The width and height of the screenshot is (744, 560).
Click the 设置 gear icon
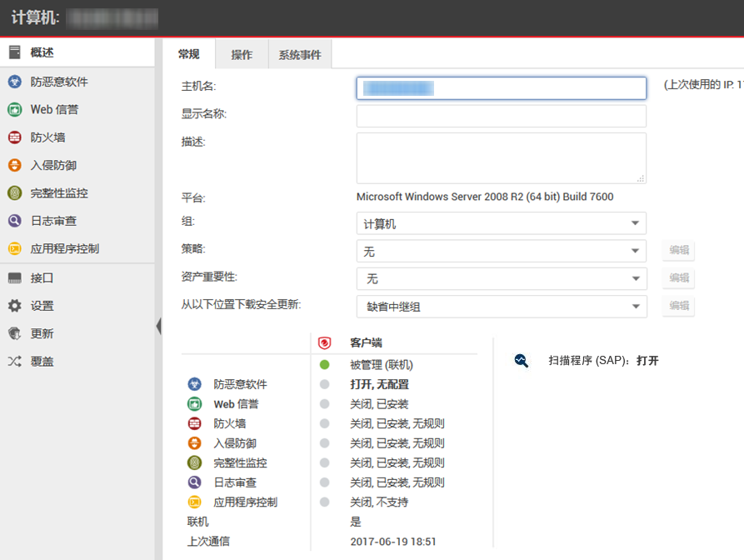point(14,306)
